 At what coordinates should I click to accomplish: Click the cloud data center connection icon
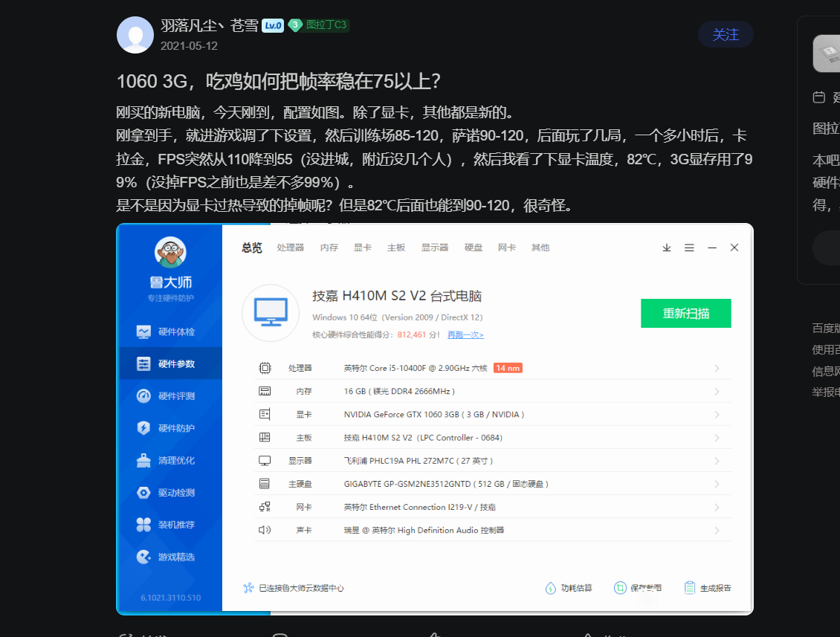tap(248, 588)
